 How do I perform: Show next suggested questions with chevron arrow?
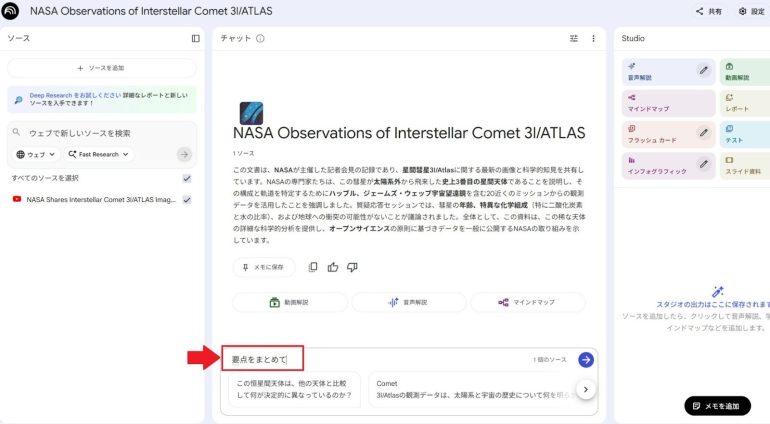[586, 389]
